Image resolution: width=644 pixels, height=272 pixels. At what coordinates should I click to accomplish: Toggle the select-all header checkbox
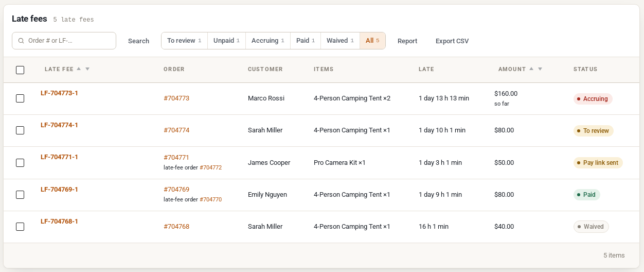point(20,70)
